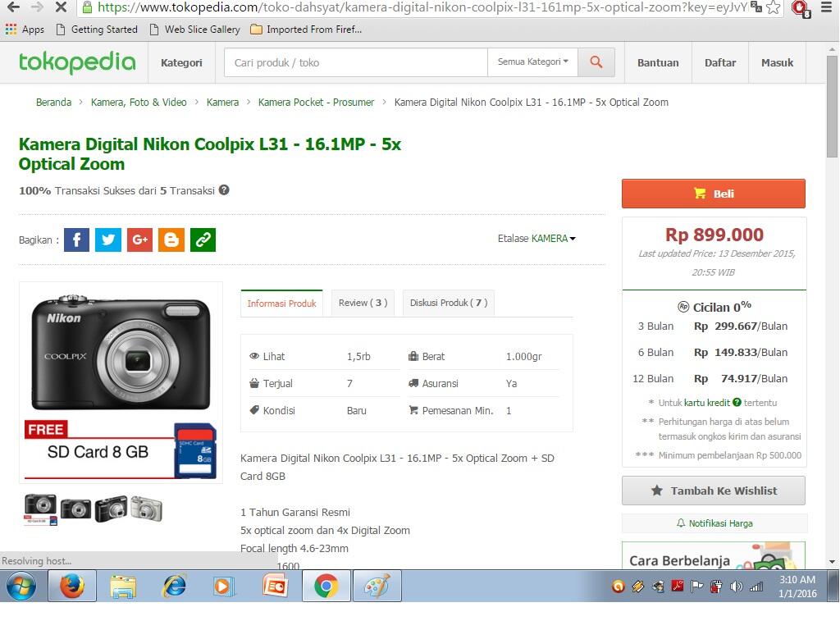Open the red browser extension icon

(801, 8)
